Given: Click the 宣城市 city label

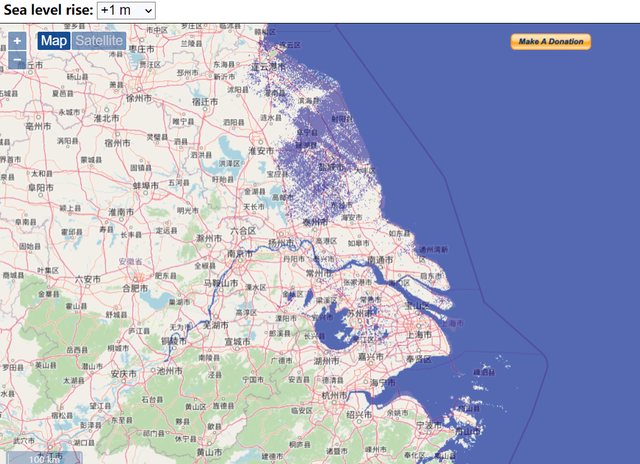Looking at the screenshot, I should coord(238,341).
